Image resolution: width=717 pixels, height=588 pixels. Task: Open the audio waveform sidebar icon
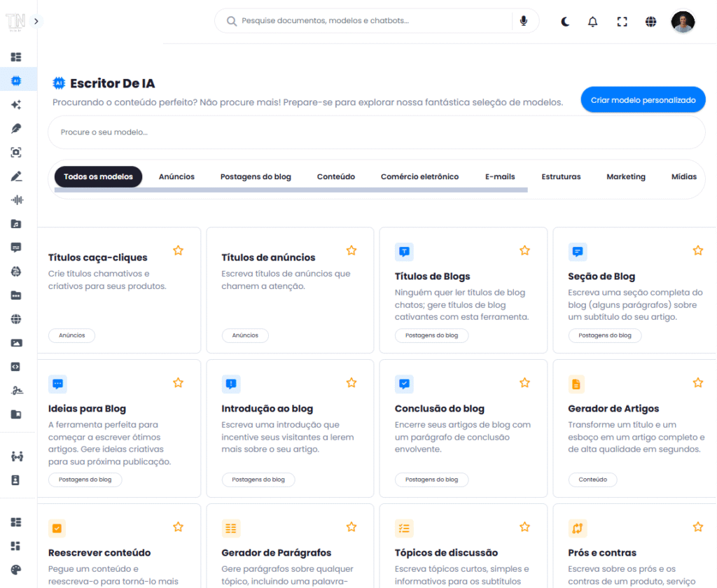click(16, 200)
